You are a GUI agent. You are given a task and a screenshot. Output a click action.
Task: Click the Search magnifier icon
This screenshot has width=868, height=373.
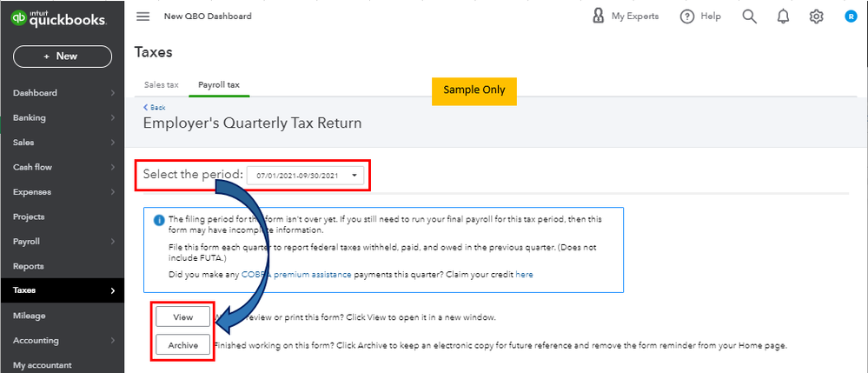(750, 17)
